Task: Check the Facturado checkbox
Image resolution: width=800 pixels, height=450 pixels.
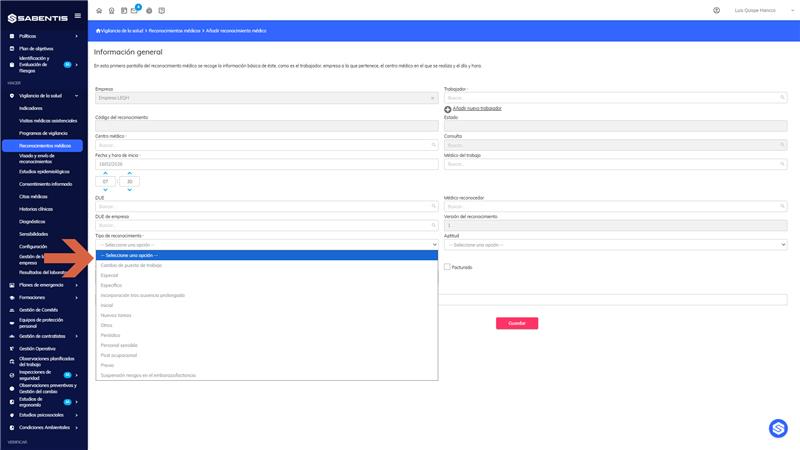Action: coord(447,267)
